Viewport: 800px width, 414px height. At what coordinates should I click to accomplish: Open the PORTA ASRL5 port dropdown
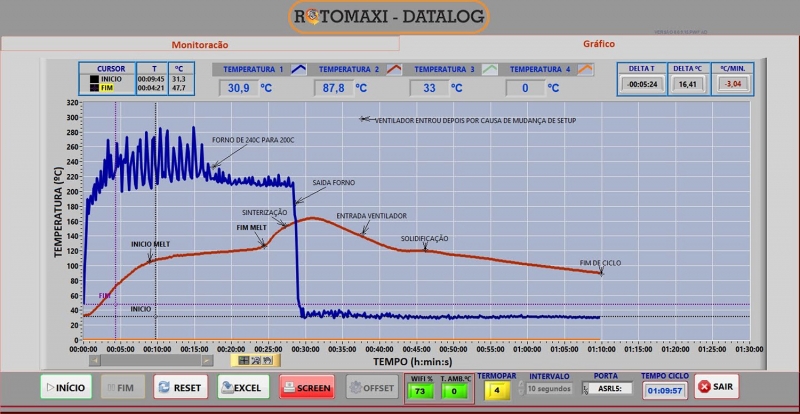tap(607, 388)
